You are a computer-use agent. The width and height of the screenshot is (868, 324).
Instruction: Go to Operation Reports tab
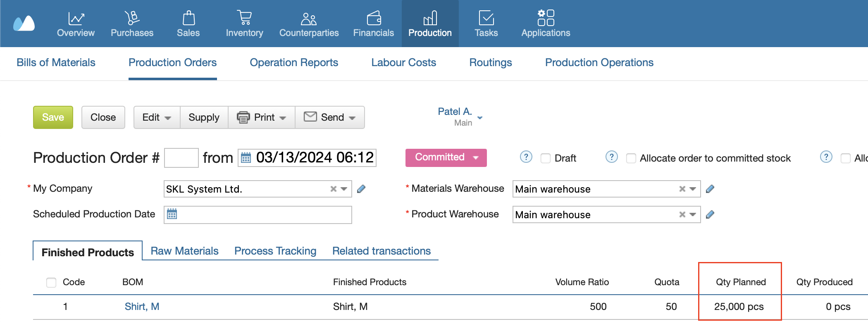coord(294,62)
